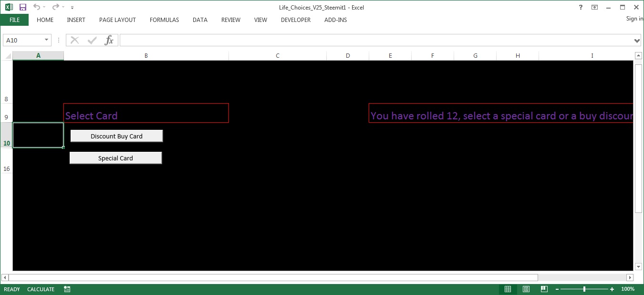Click the 'Select Card' cell text
Image resolution: width=644 pixels, height=295 pixels.
click(x=92, y=116)
